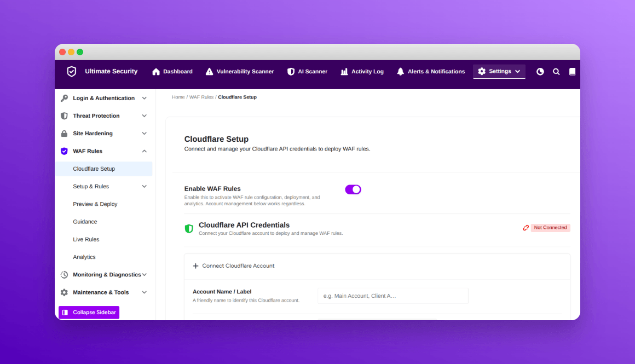Click the WAF Rules sidebar label
This screenshot has height=364, width=635.
coord(88,151)
